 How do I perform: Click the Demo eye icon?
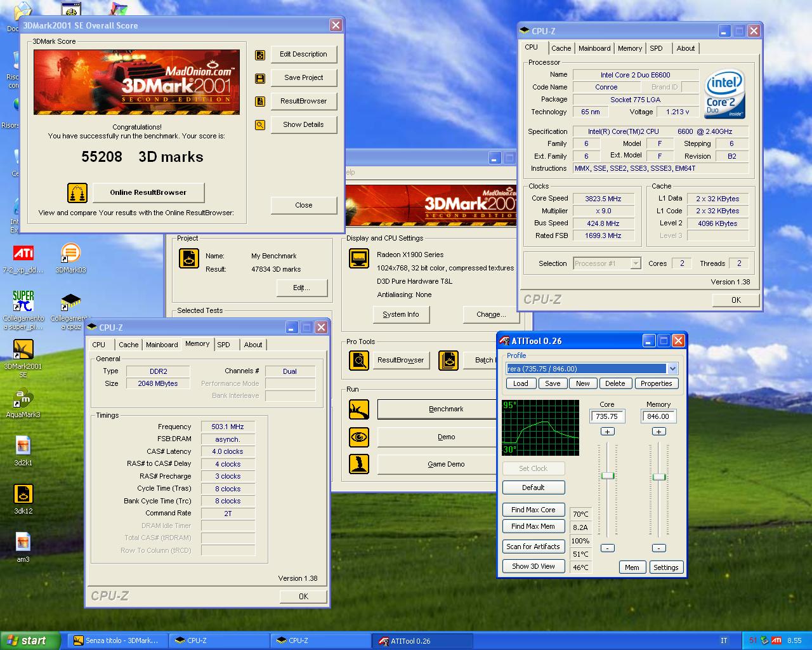359,437
